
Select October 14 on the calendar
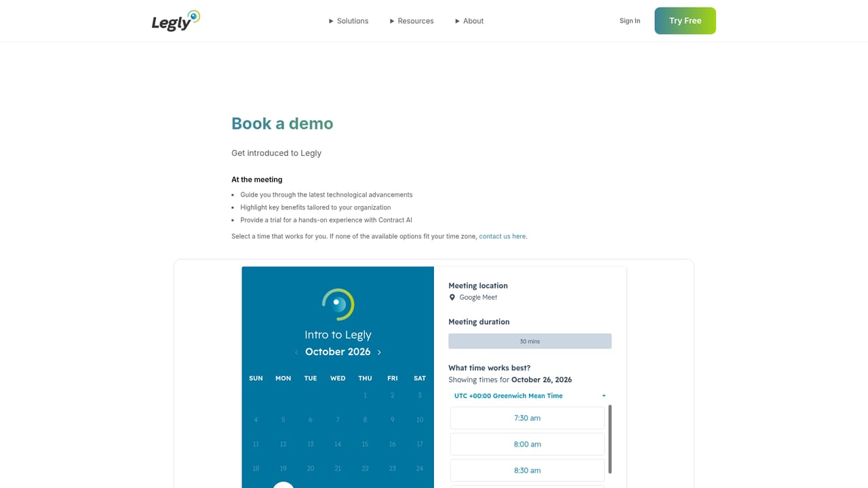click(338, 444)
